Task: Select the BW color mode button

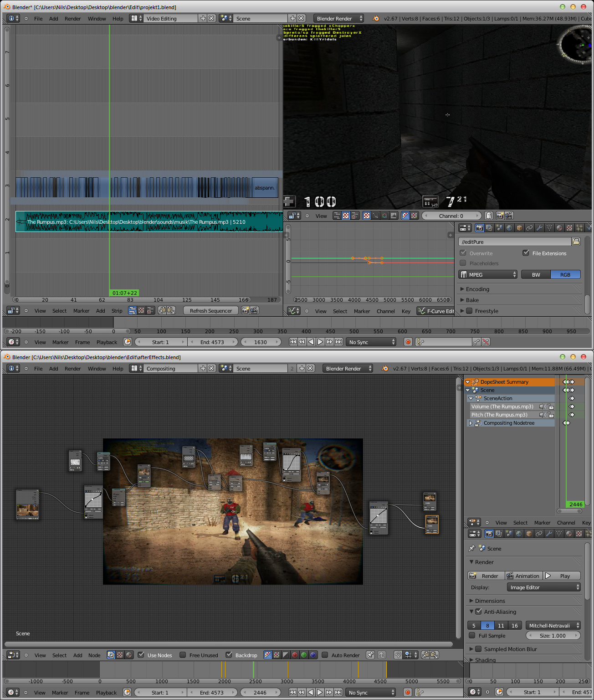Action: pos(536,274)
